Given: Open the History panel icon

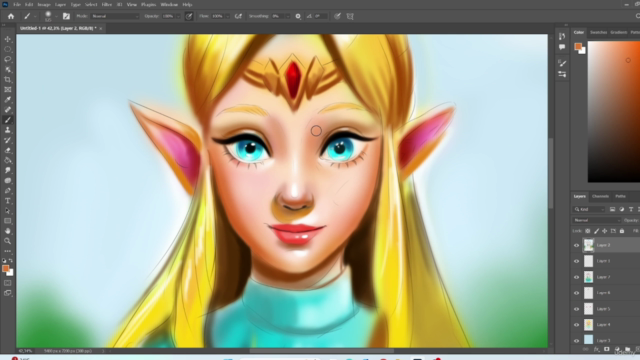Looking at the screenshot, I should click(562, 36).
